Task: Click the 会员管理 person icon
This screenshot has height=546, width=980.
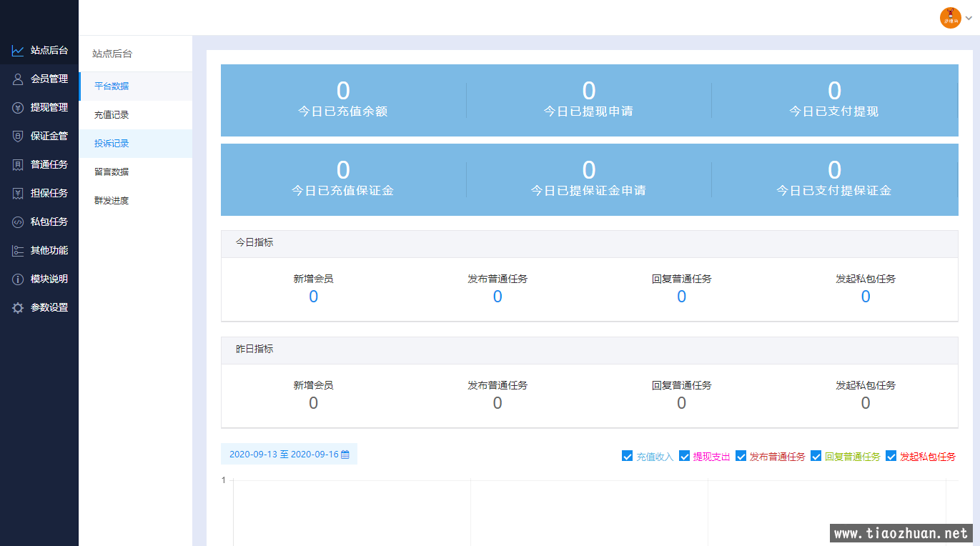Action: (x=18, y=79)
